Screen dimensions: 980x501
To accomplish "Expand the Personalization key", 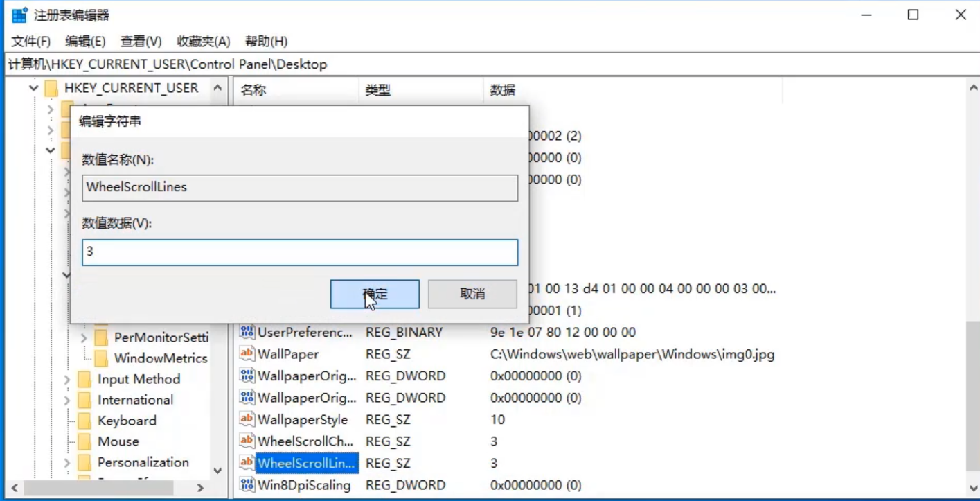I will 67,462.
